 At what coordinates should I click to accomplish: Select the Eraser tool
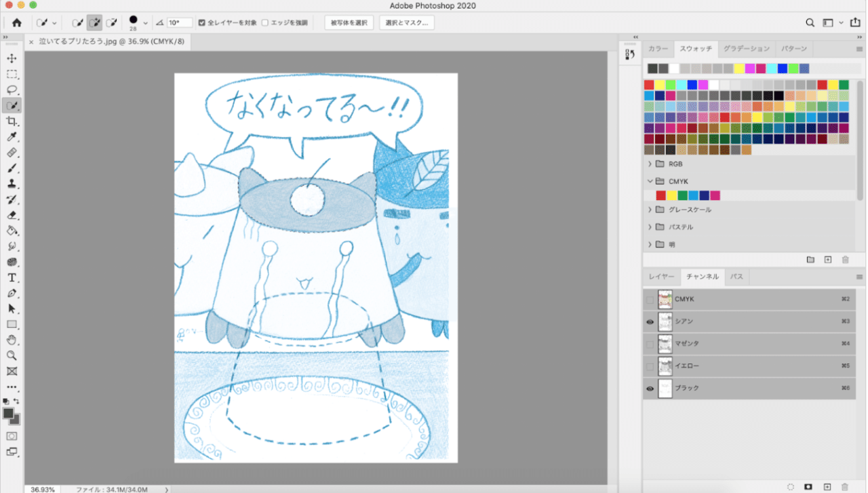(12, 215)
